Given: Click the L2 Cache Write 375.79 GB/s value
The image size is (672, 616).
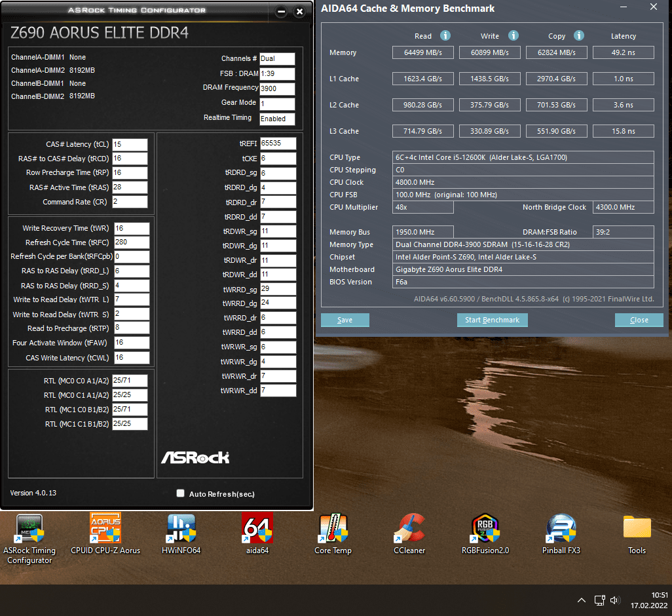Looking at the screenshot, I should click(x=489, y=105).
